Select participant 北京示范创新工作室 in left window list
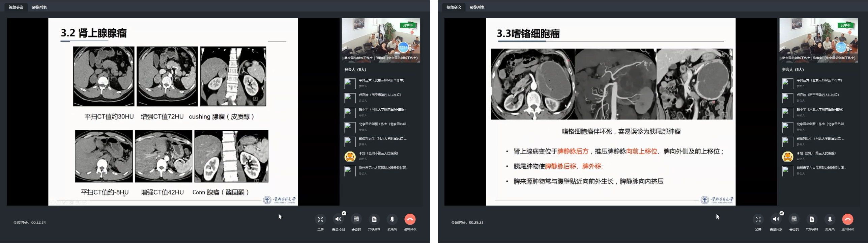 381,127
